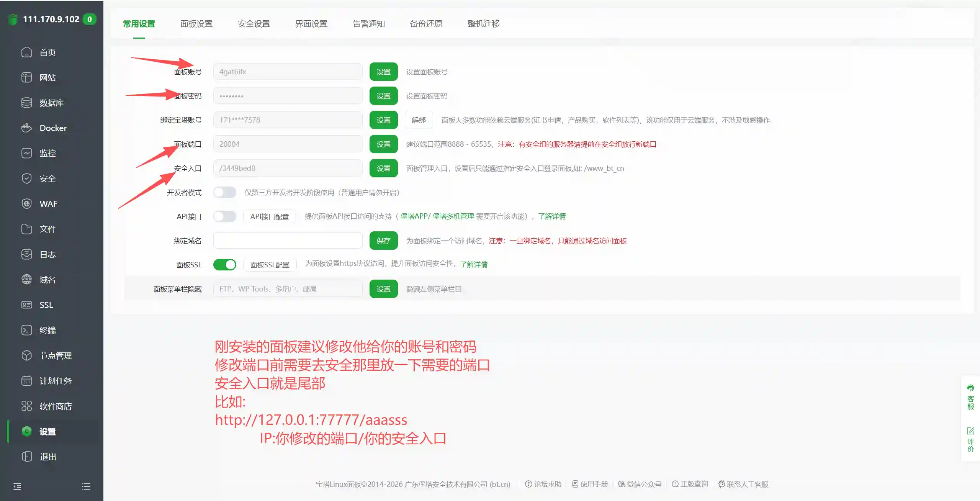The width and height of the screenshot is (980, 501).
Task: Switch to the 安全设置 tab
Action: coord(254,24)
